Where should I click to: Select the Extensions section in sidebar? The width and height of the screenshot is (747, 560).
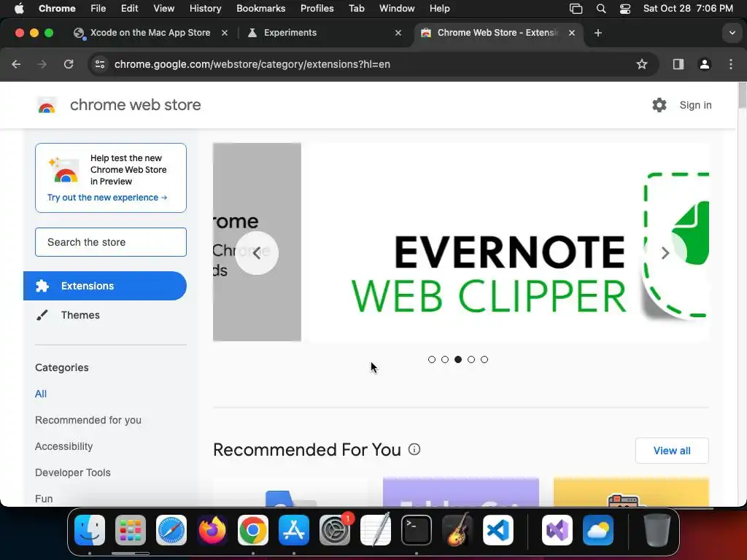coord(105,286)
